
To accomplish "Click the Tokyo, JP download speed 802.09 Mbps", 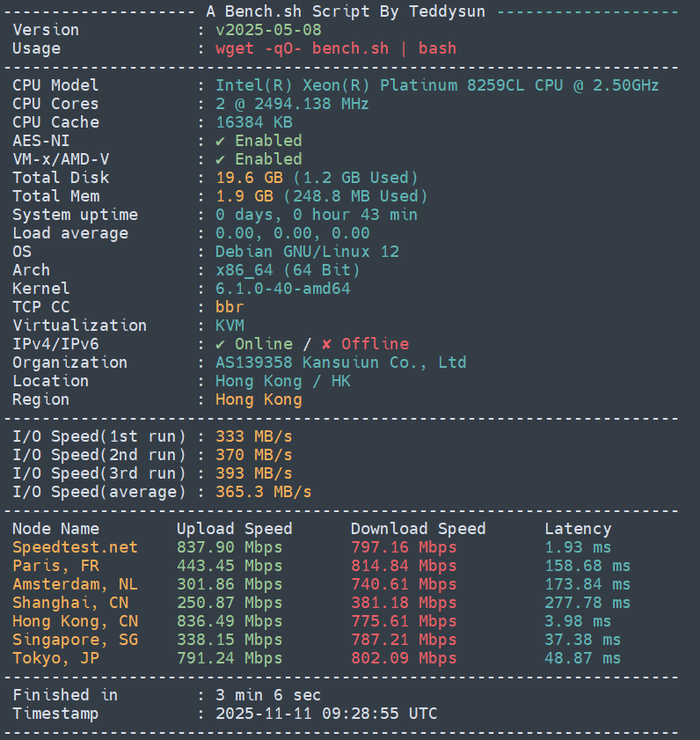I will point(404,658).
